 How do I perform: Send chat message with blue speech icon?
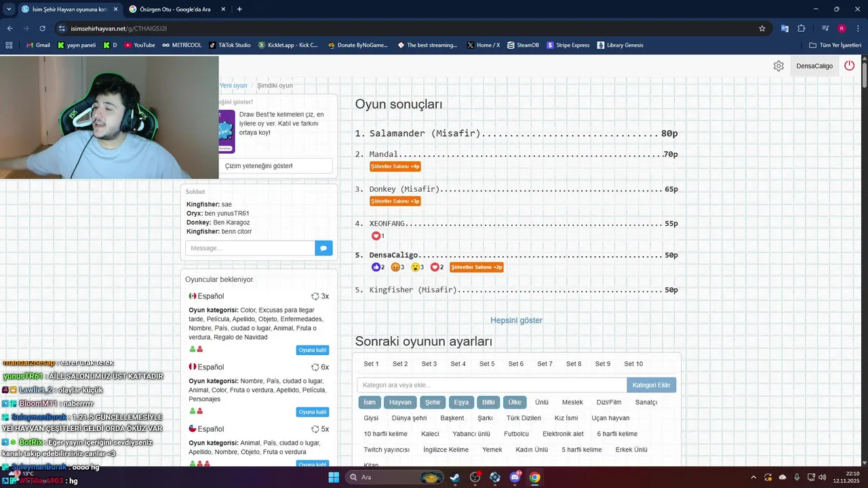pyautogui.click(x=323, y=248)
